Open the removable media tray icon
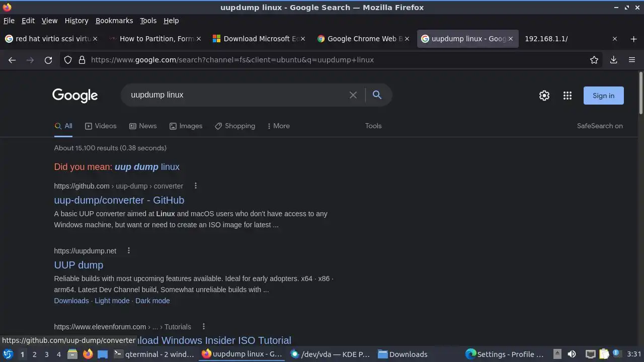 coord(557,354)
